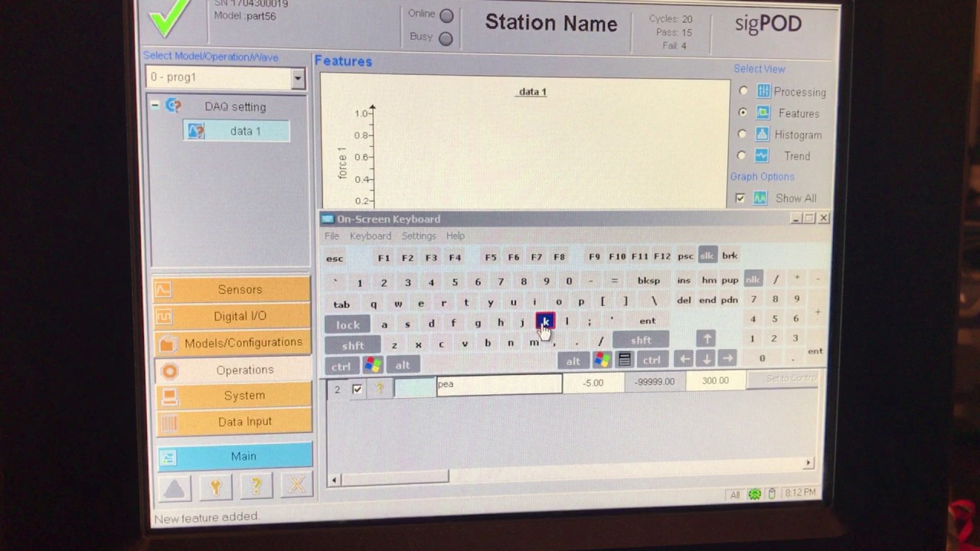
Task: Select the 'data 1' tree item
Action: pos(237,131)
